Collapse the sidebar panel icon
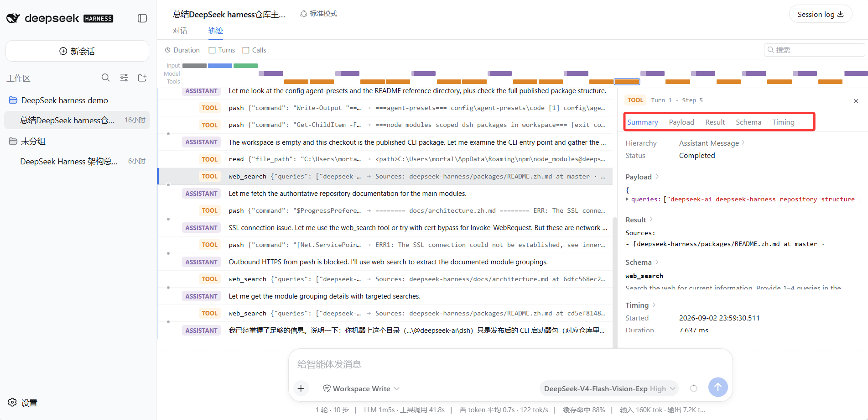 tap(142, 18)
